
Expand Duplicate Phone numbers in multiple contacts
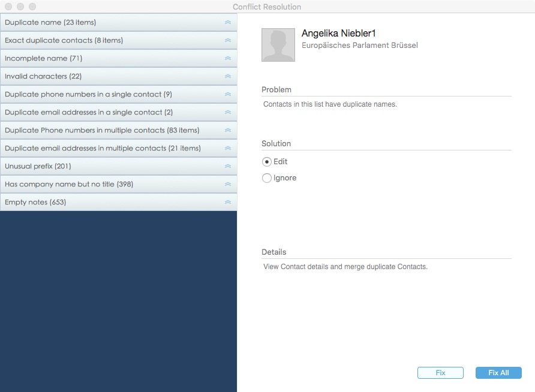[x=102, y=130]
